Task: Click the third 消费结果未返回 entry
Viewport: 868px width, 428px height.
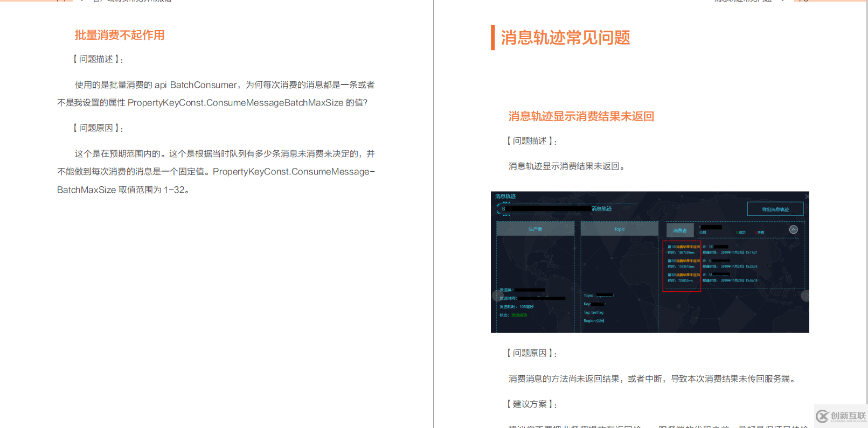Action: click(684, 275)
